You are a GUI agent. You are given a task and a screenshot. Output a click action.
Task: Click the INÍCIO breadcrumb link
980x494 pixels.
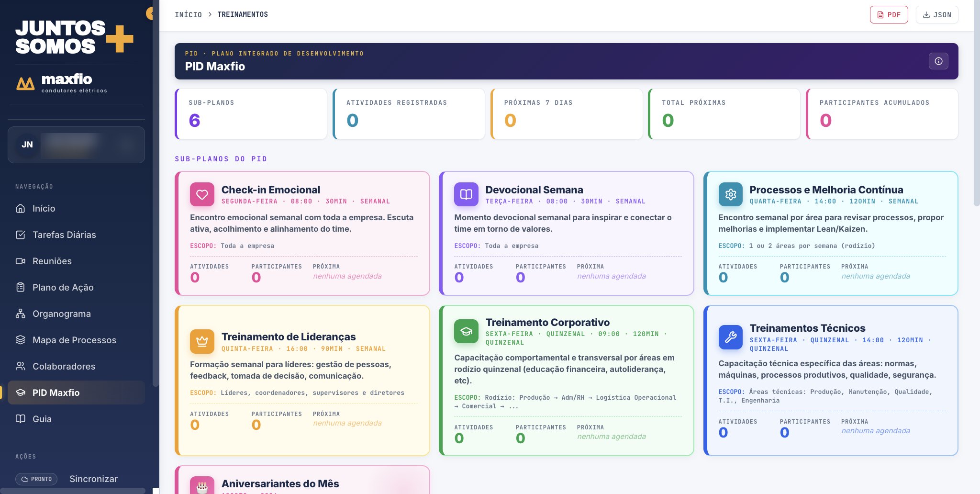[188, 15]
